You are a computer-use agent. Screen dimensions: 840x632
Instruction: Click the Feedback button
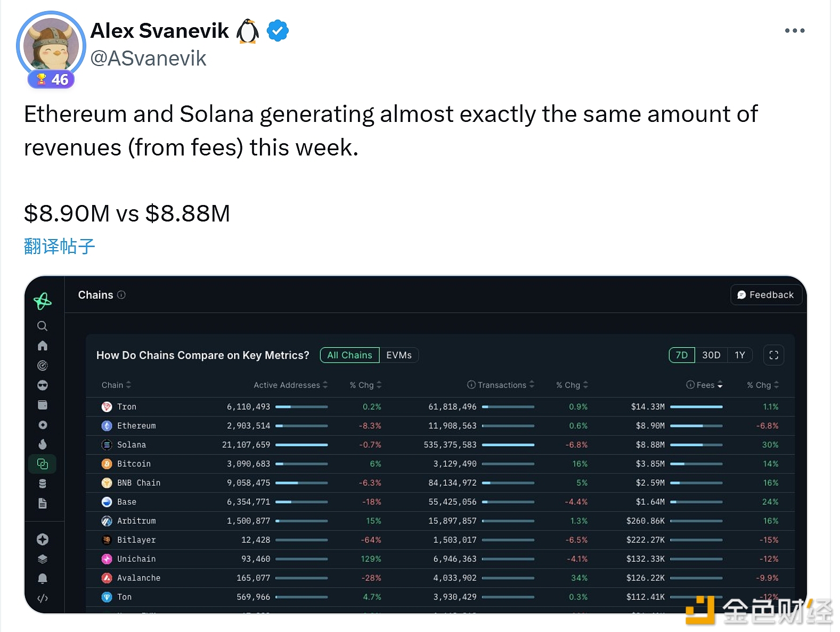[x=765, y=295]
